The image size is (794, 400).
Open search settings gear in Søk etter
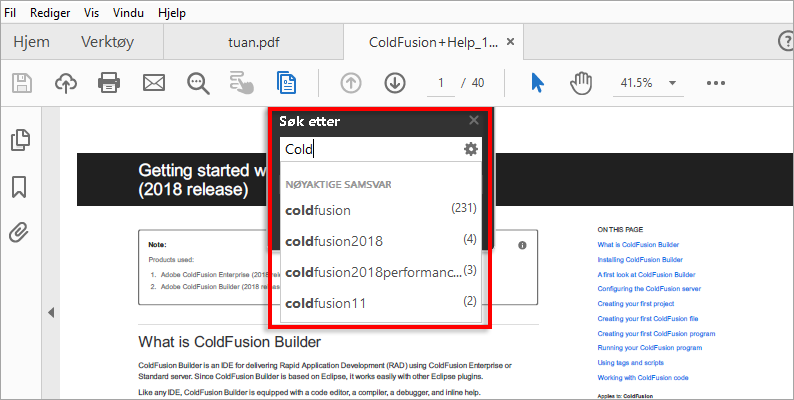tap(471, 149)
